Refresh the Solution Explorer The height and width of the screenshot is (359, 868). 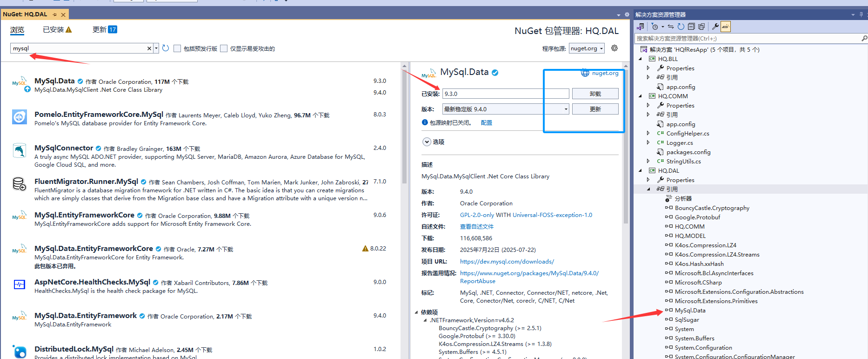click(x=681, y=27)
